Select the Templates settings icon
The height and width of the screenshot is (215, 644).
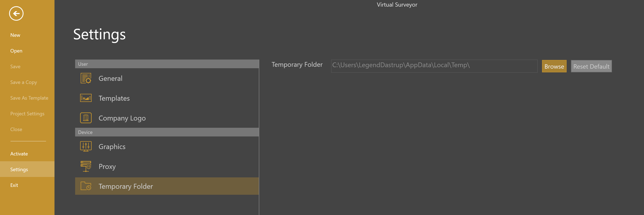pos(85,98)
